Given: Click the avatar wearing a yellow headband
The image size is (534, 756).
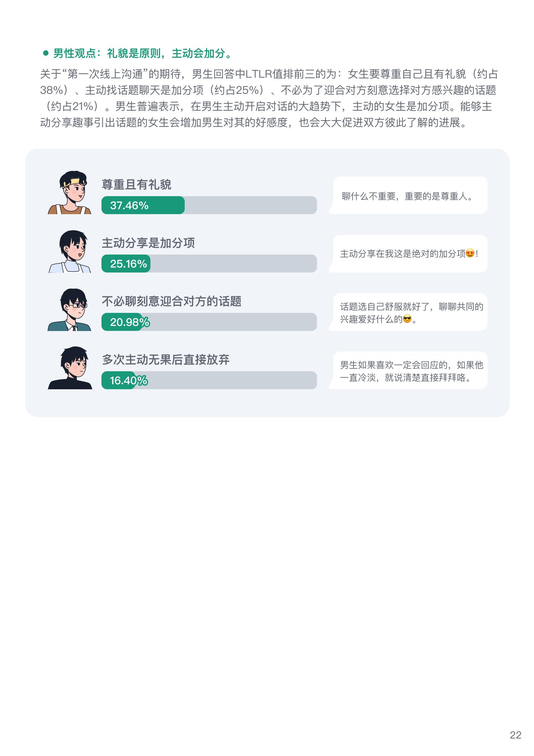Looking at the screenshot, I should (70, 193).
